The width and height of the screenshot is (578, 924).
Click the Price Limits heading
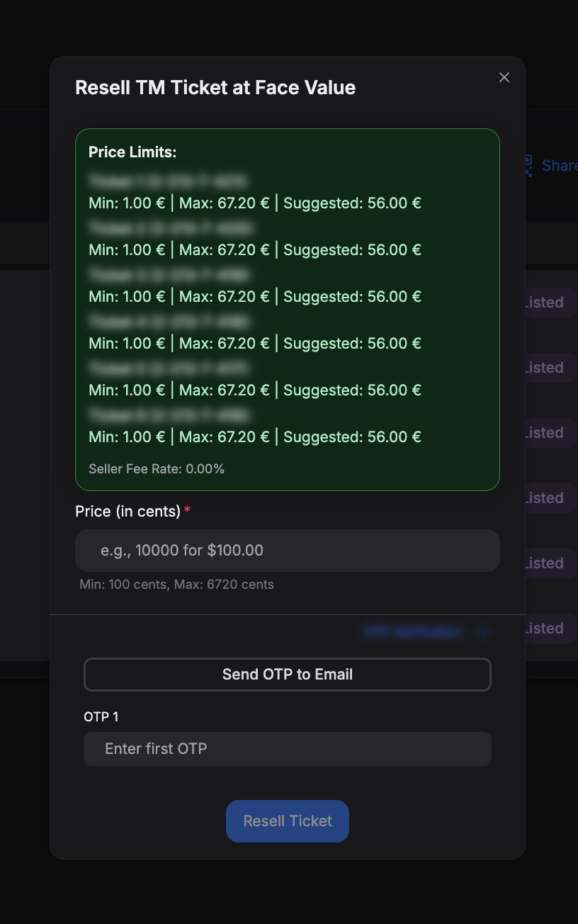click(132, 152)
